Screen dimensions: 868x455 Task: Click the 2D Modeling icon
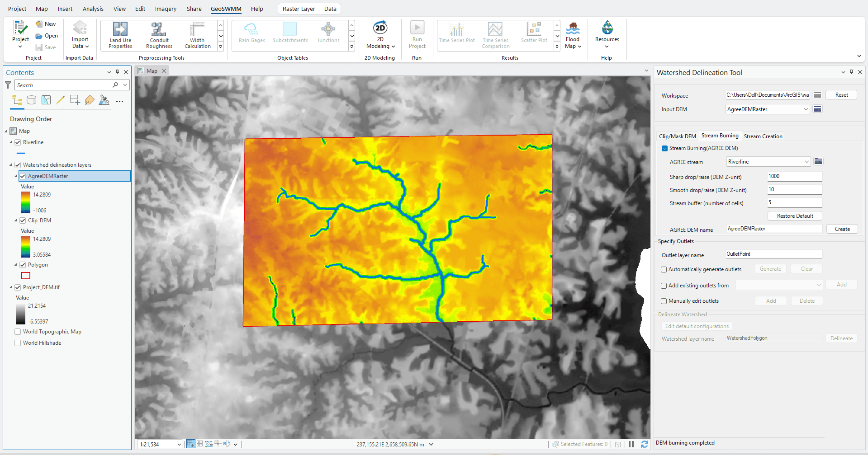[x=380, y=28]
